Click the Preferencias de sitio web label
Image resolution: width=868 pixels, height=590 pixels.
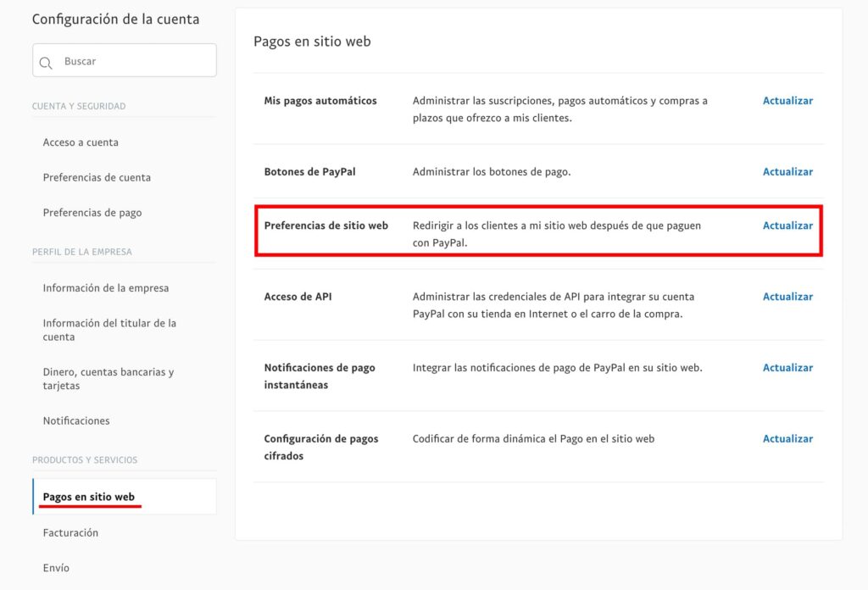326,225
